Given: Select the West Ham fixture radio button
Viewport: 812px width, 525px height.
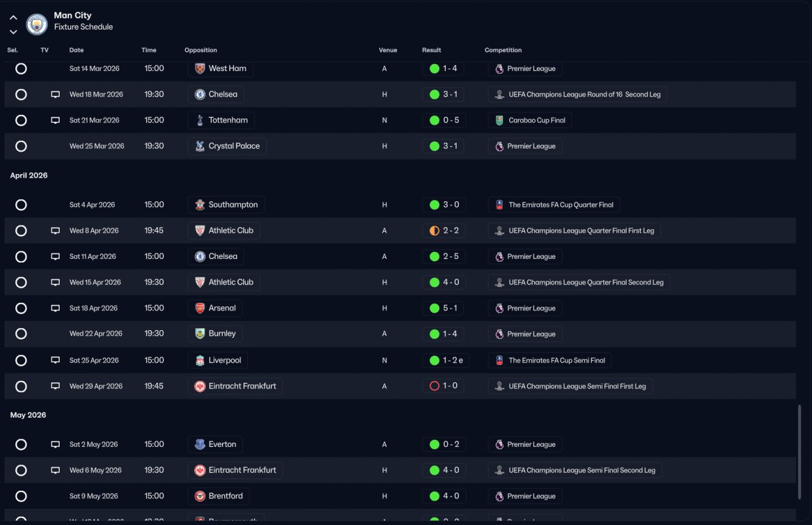Looking at the screenshot, I should (x=21, y=69).
